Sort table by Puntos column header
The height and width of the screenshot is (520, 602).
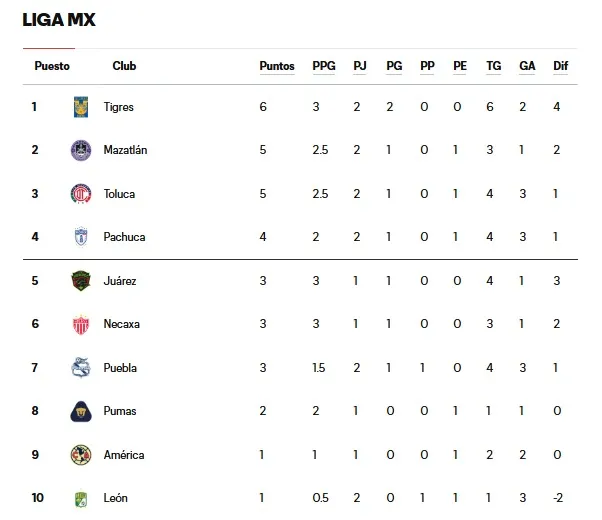pos(277,66)
